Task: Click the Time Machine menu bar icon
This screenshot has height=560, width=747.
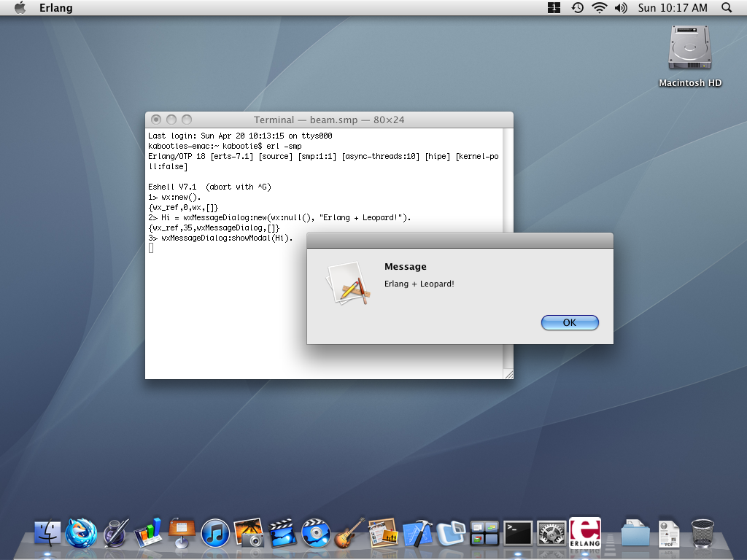Action: click(578, 7)
